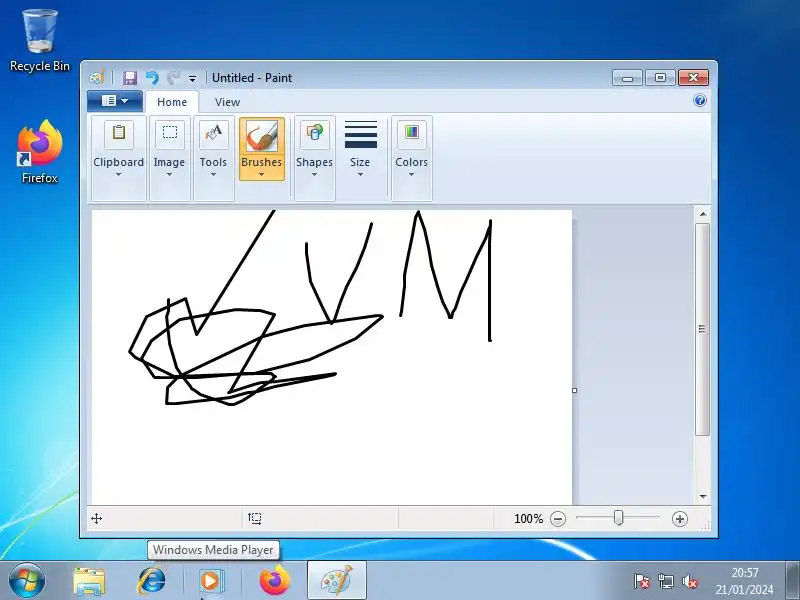Click the vertical scrollbar thumb

pos(703,329)
